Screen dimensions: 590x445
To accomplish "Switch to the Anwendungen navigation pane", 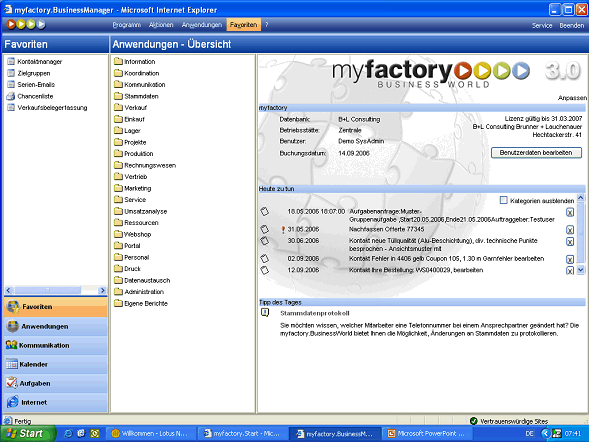I will point(56,326).
